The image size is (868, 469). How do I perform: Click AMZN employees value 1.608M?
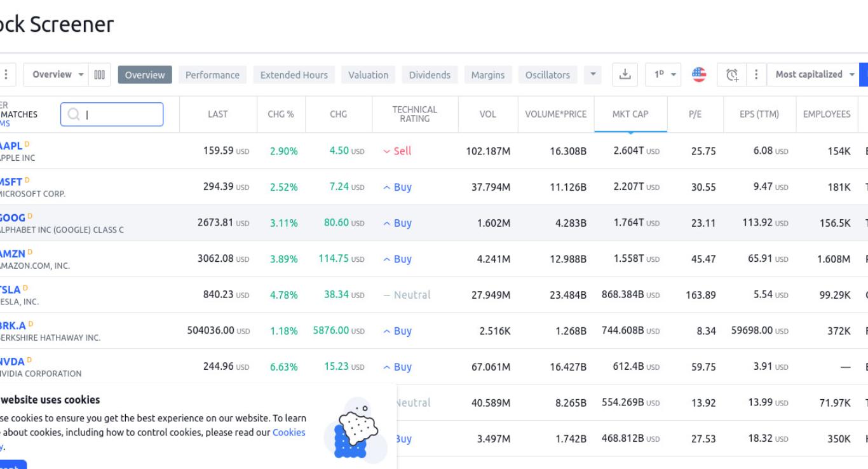pyautogui.click(x=833, y=259)
